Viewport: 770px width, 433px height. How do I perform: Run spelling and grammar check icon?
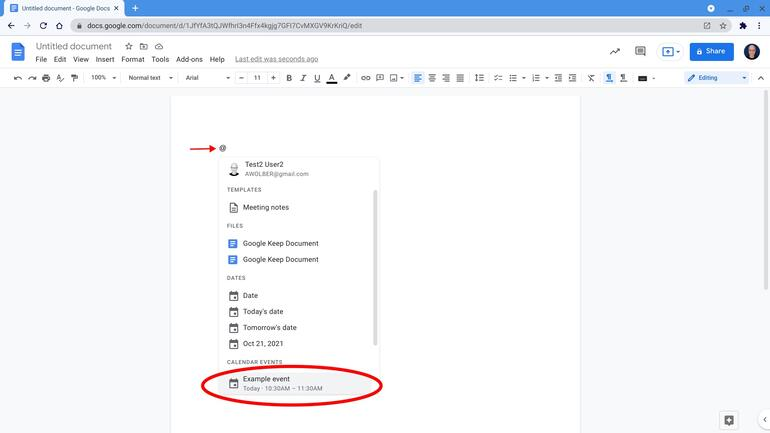click(60, 78)
